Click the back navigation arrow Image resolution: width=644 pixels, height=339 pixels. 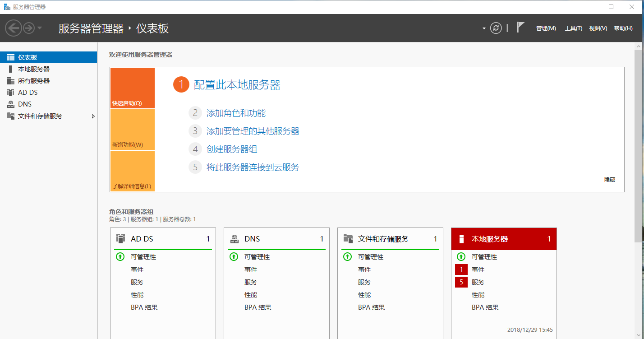[x=13, y=28]
